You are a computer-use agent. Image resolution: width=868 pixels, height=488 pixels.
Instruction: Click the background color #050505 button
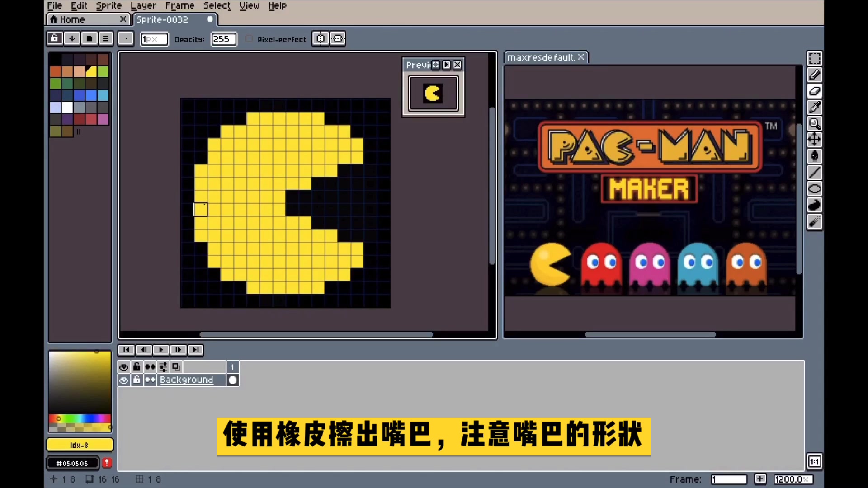click(x=72, y=463)
